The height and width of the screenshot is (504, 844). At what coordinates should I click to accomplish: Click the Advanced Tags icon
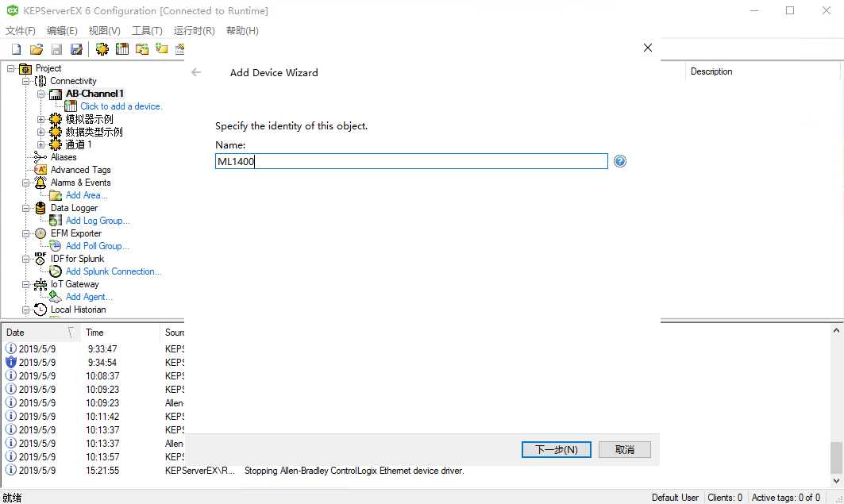(40, 170)
